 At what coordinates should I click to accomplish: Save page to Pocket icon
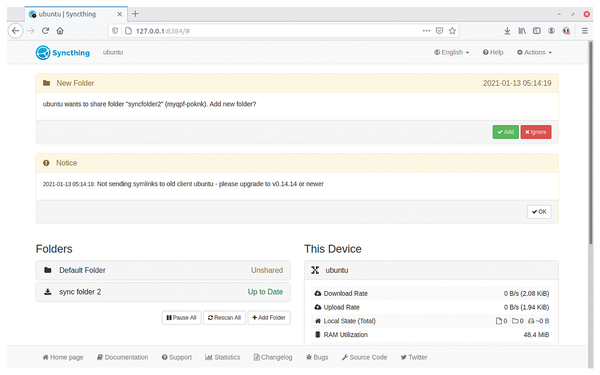pyautogui.click(x=439, y=31)
